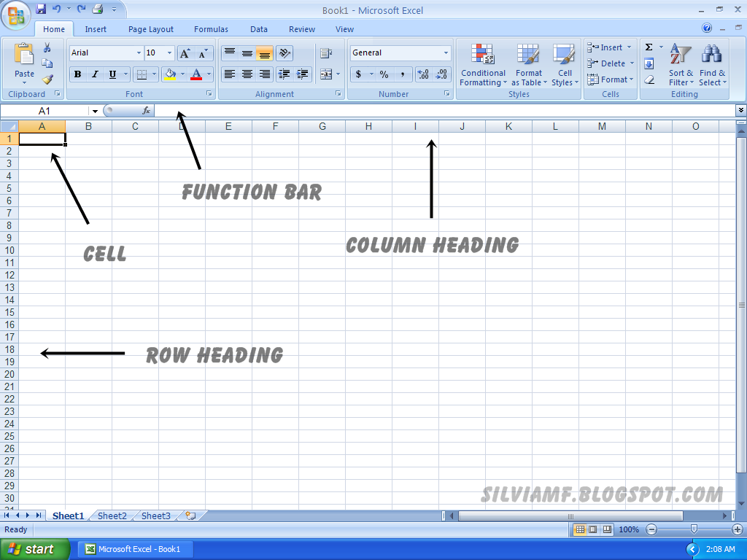This screenshot has height=560, width=747.
Task: Toggle Italic formatting
Action: pyautogui.click(x=95, y=74)
